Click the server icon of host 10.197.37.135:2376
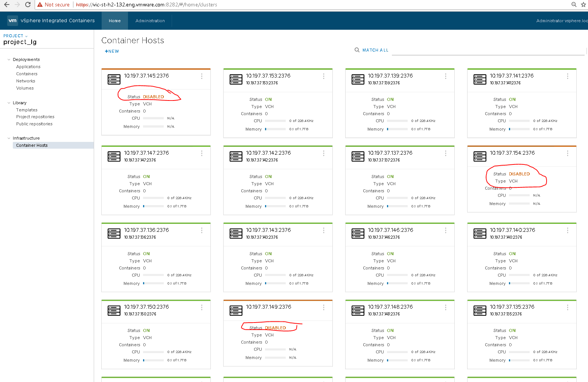The width and height of the screenshot is (588, 382). (480, 310)
